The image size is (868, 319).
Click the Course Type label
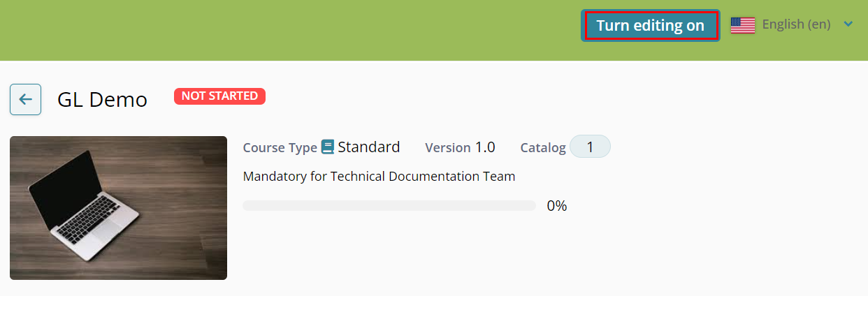280,148
